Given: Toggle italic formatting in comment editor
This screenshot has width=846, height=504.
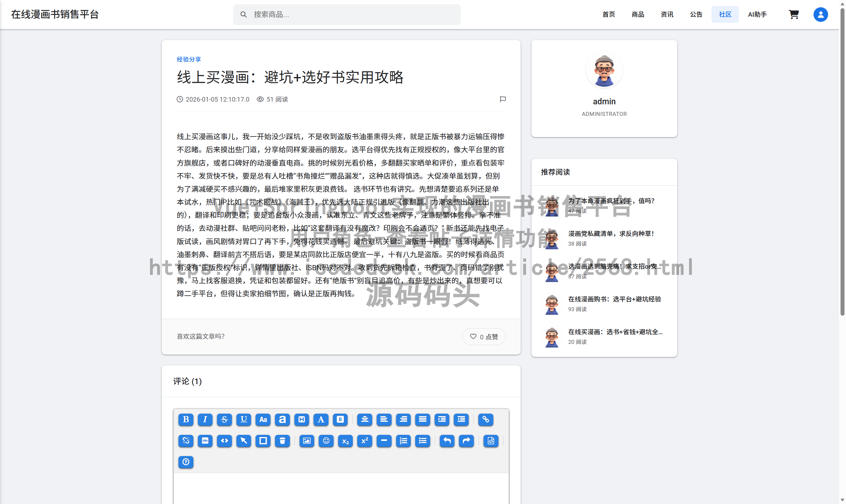Looking at the screenshot, I should tap(205, 419).
